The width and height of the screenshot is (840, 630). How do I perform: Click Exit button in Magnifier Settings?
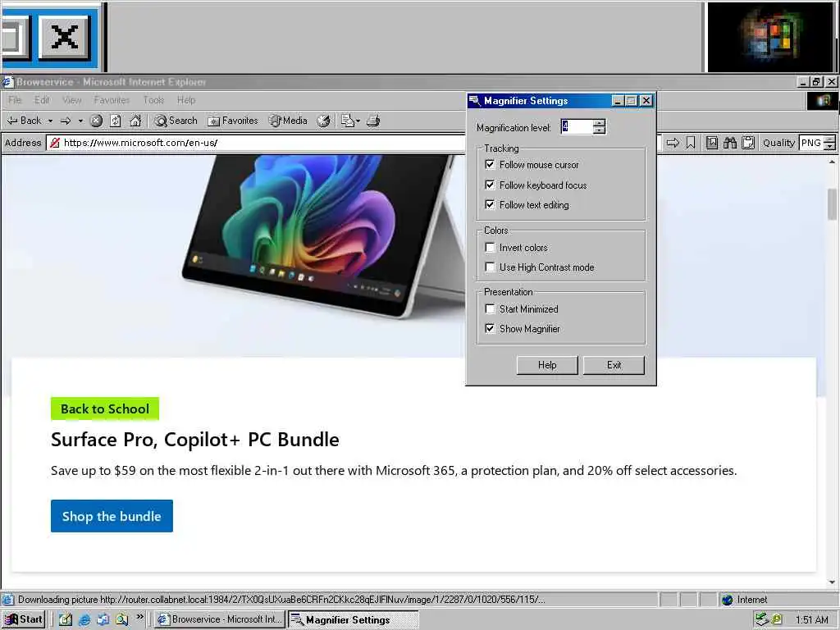pyautogui.click(x=614, y=365)
